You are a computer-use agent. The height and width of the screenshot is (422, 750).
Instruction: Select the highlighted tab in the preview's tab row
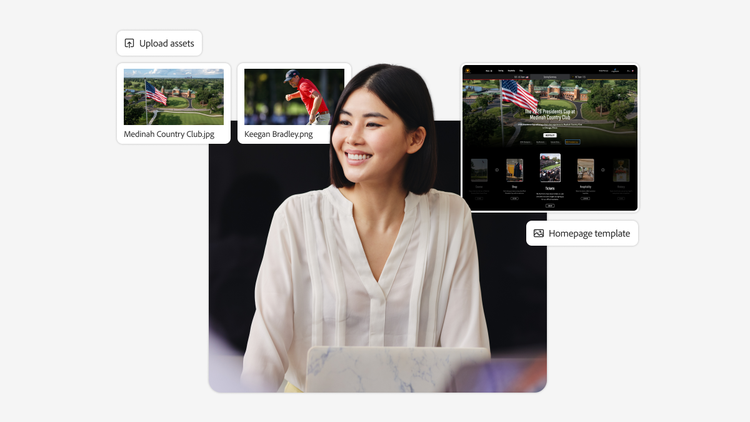click(571, 143)
